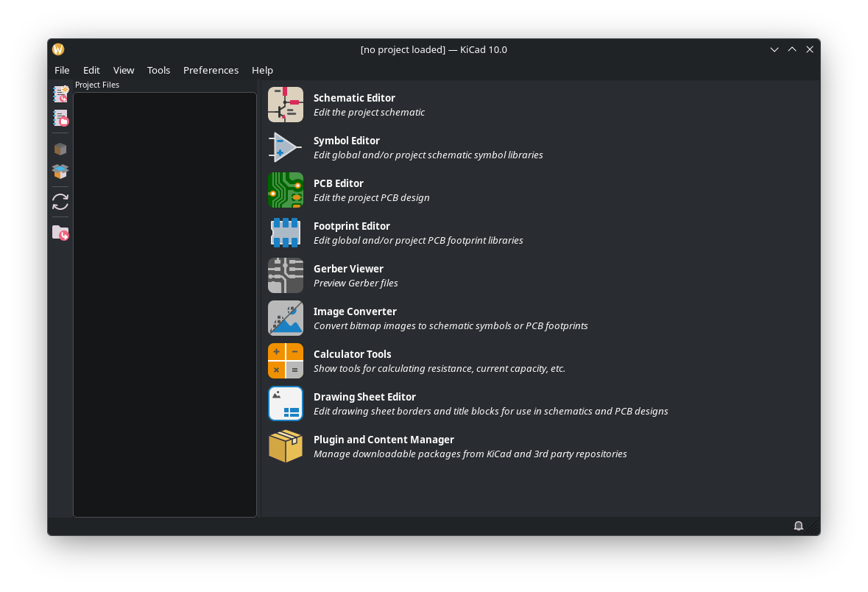Open Footprint Editor chip icon
The height and width of the screenshot is (592, 868).
tap(286, 233)
